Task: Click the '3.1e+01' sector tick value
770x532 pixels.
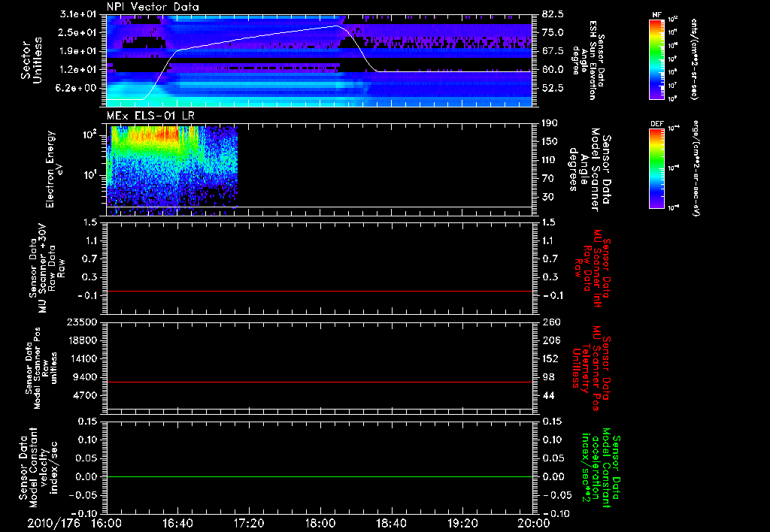Action: [x=78, y=14]
